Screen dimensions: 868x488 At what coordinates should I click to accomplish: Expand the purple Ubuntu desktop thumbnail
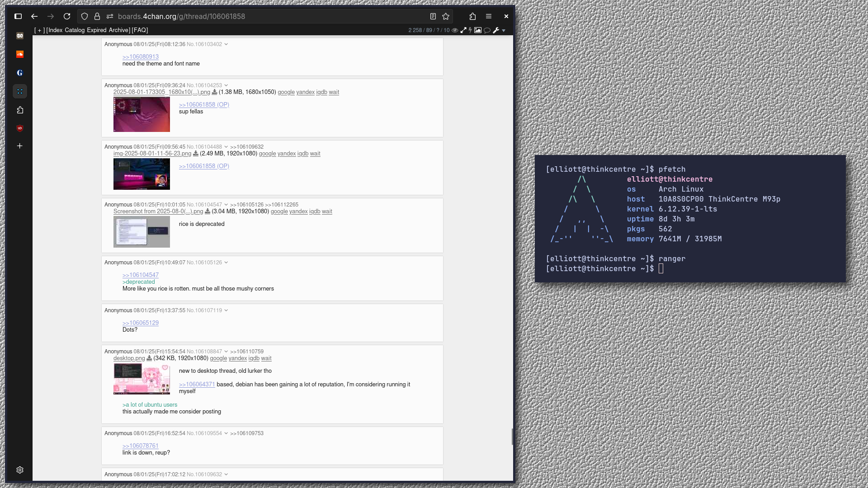[x=142, y=114]
